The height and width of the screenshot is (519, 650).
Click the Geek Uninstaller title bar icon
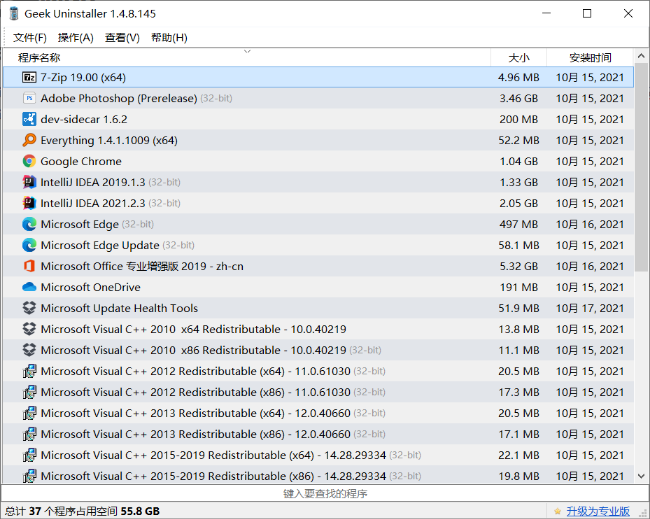point(14,14)
